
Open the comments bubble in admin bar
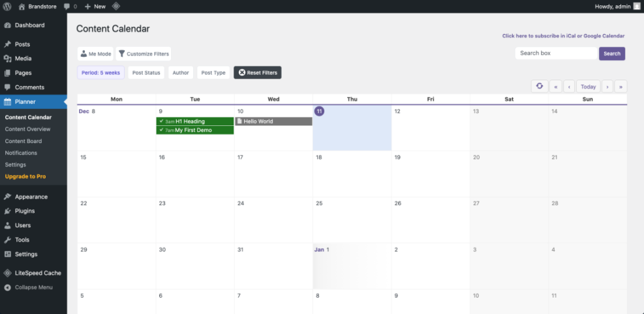point(67,6)
